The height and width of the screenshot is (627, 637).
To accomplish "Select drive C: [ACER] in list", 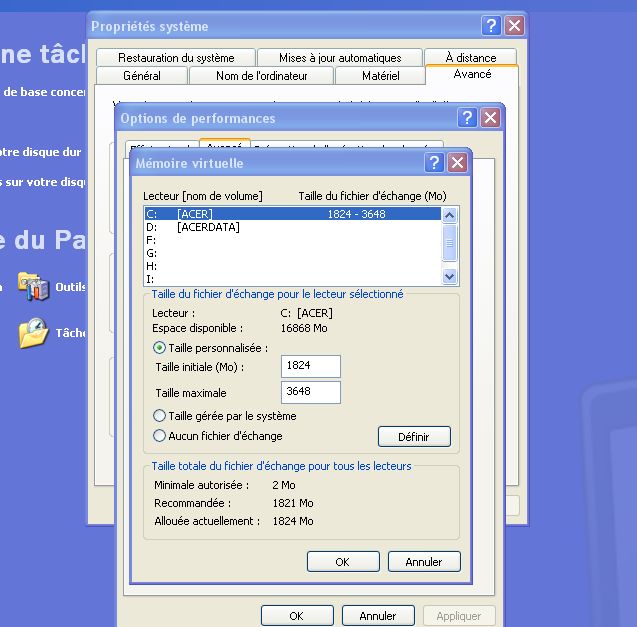I will coord(293,214).
